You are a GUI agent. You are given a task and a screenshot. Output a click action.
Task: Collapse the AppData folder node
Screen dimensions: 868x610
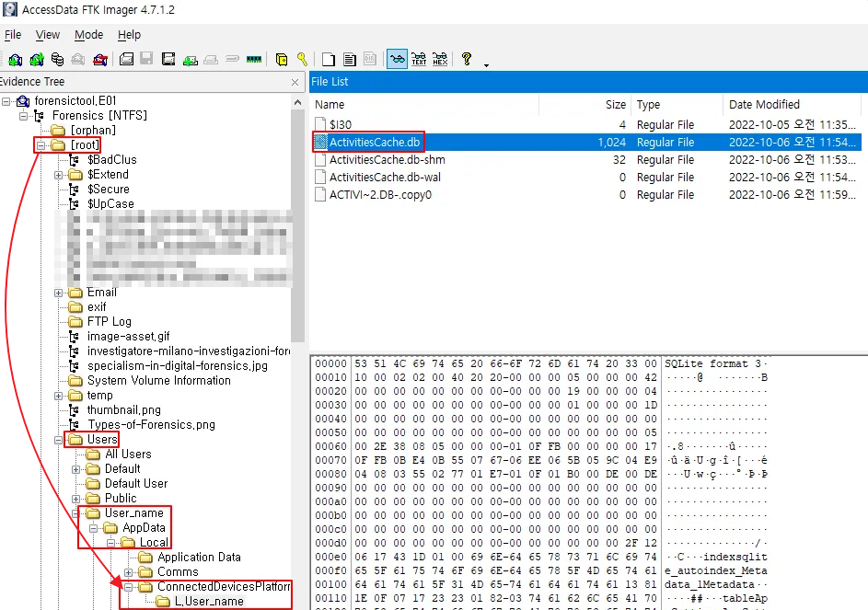(x=94, y=528)
